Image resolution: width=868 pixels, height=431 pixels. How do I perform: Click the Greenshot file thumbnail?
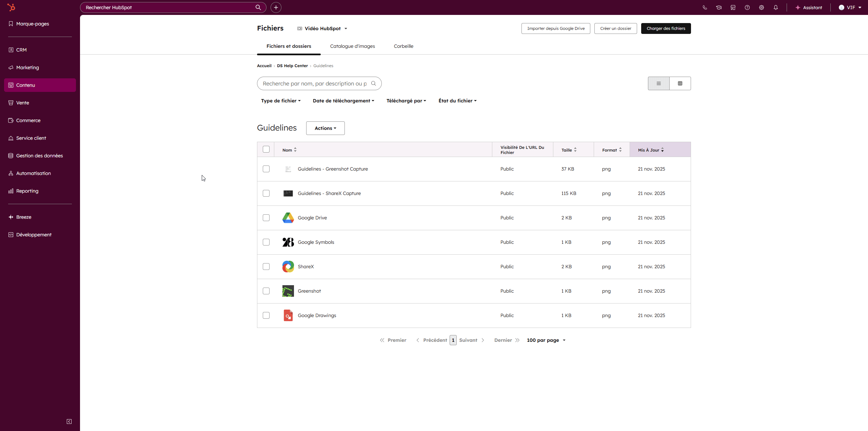(288, 291)
